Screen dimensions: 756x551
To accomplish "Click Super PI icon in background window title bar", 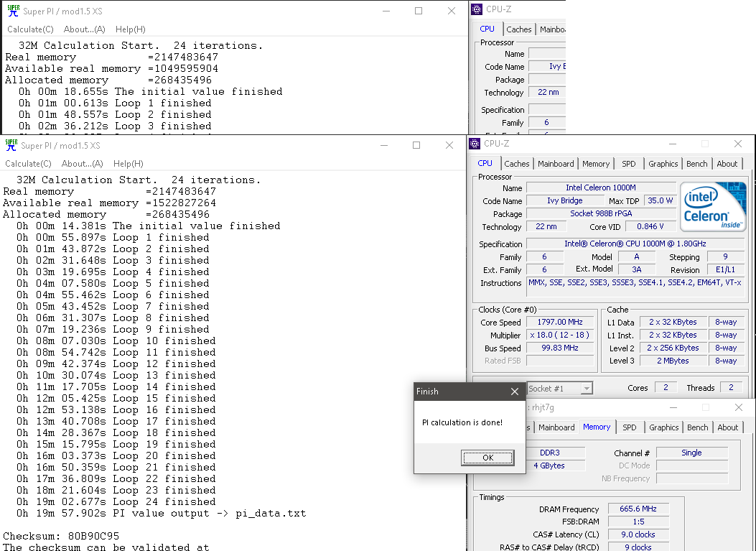I will (x=13, y=11).
